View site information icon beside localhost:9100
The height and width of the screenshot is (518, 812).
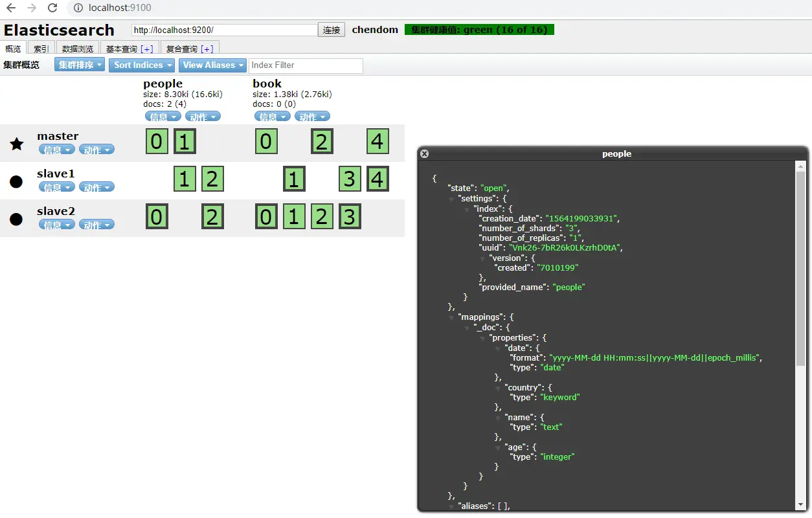point(78,8)
